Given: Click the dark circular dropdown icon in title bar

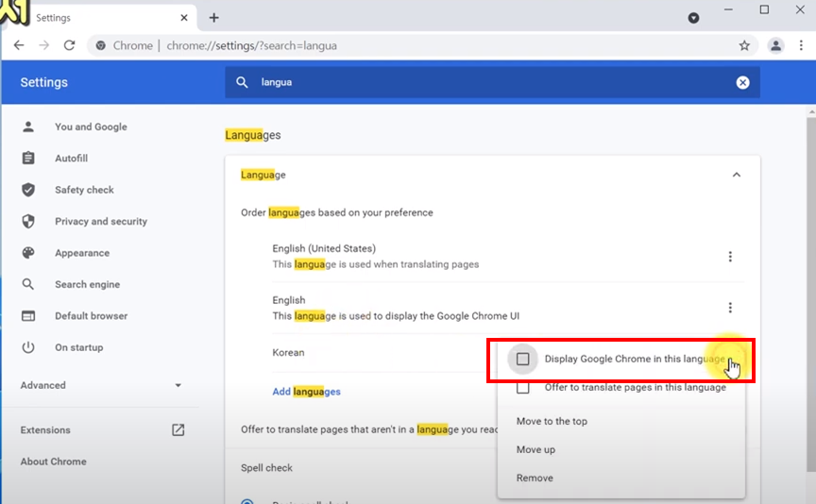Looking at the screenshot, I should tap(693, 18).
